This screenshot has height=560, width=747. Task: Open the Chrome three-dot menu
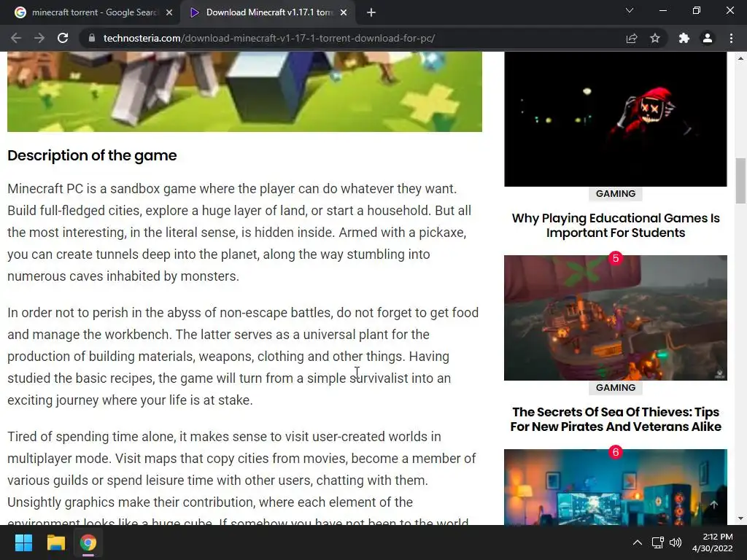[731, 38]
